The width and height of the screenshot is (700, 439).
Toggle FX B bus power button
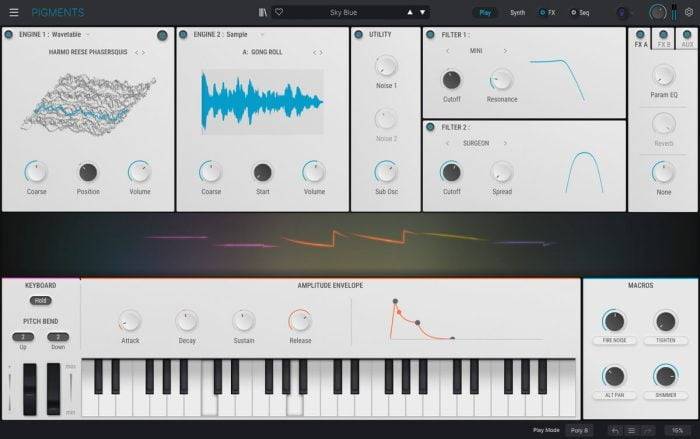coord(663,34)
